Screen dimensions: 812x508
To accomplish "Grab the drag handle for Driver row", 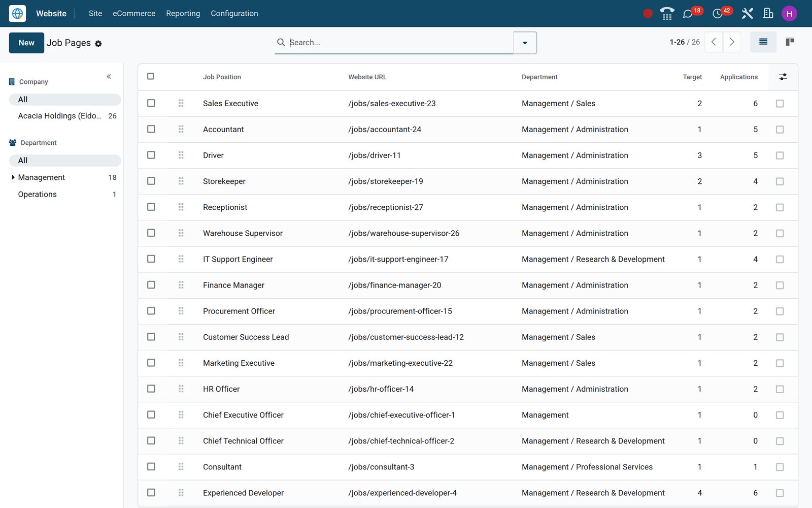I will pyautogui.click(x=181, y=155).
